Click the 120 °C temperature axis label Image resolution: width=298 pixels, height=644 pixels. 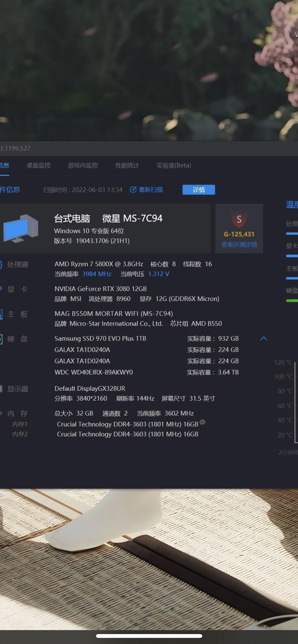(x=283, y=362)
